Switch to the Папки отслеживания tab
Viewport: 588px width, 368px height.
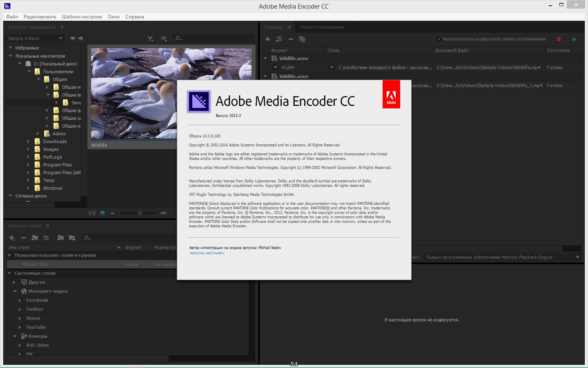tap(322, 27)
